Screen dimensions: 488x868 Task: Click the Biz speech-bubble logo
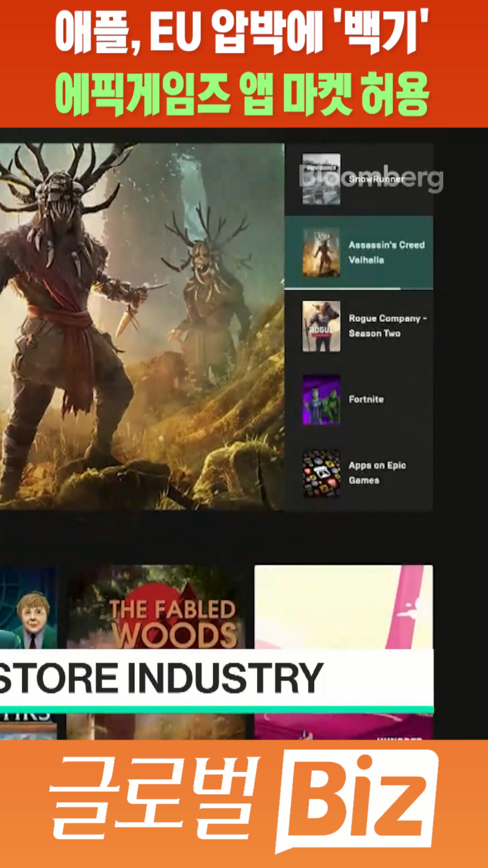point(357,799)
